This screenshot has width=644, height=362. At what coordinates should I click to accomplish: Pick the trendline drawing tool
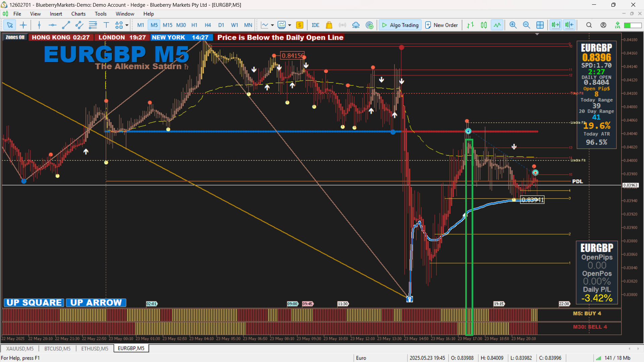(66, 25)
